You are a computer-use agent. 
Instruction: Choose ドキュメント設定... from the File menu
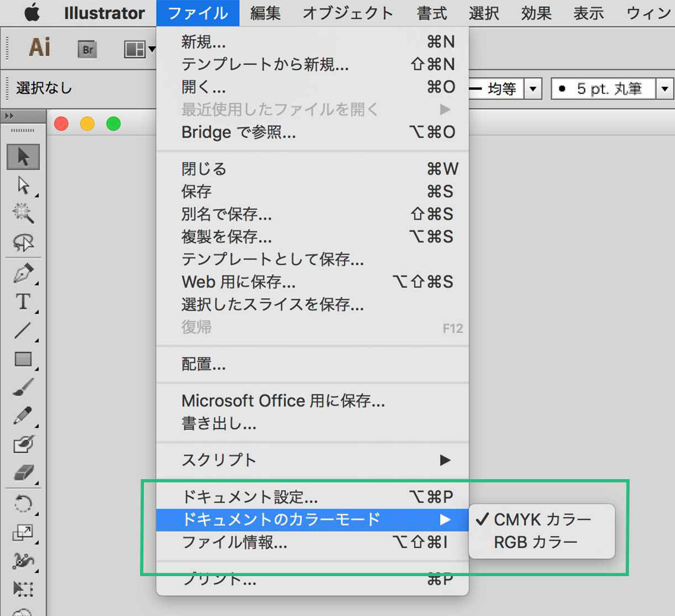[x=249, y=496]
